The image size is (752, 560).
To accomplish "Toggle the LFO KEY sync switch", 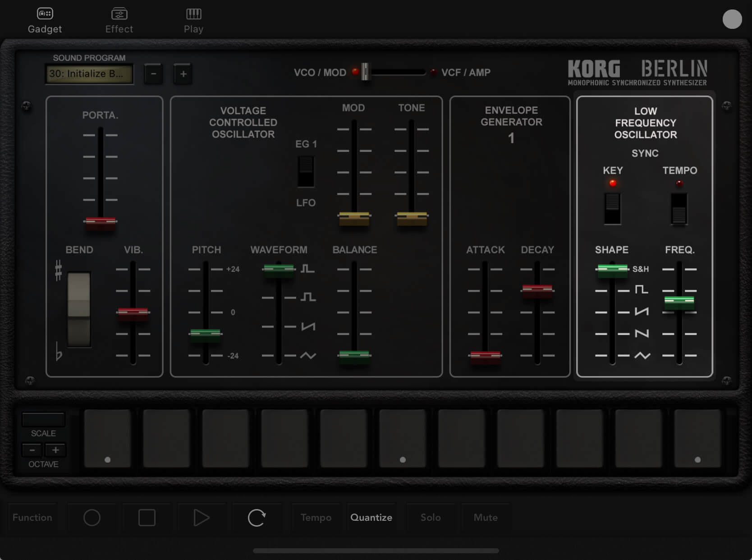I will (612, 208).
